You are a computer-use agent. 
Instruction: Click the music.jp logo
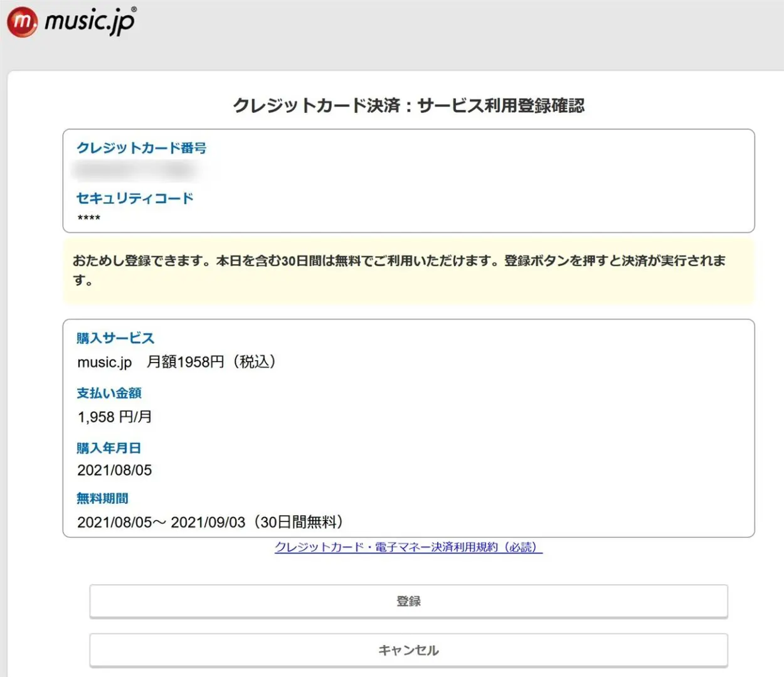(72, 21)
